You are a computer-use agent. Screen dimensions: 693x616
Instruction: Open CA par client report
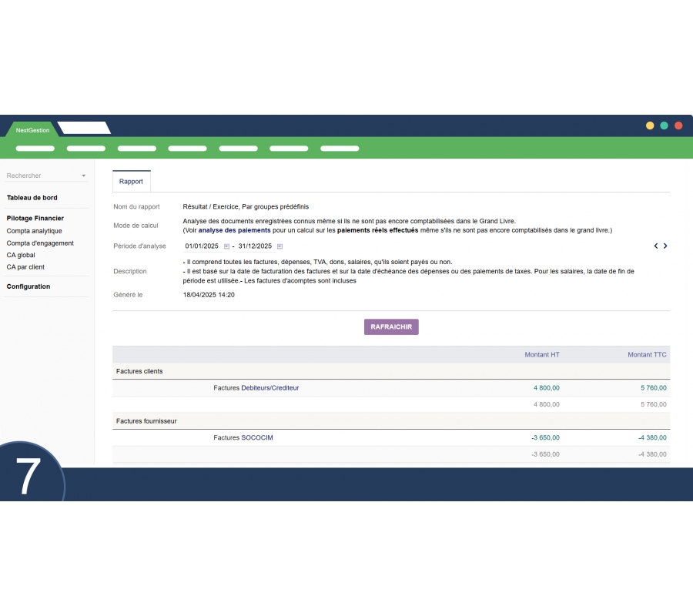point(25,267)
